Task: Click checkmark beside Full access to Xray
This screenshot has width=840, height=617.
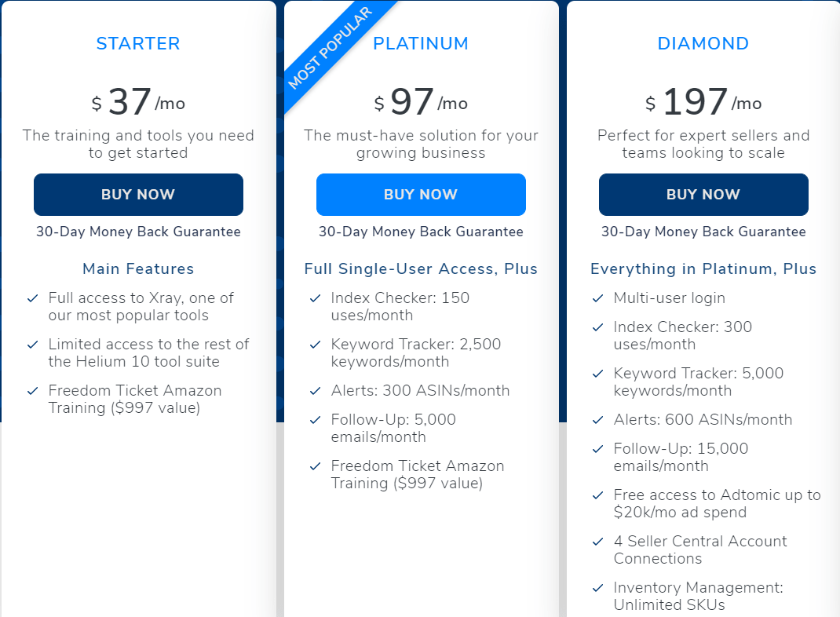Action: 33,298
